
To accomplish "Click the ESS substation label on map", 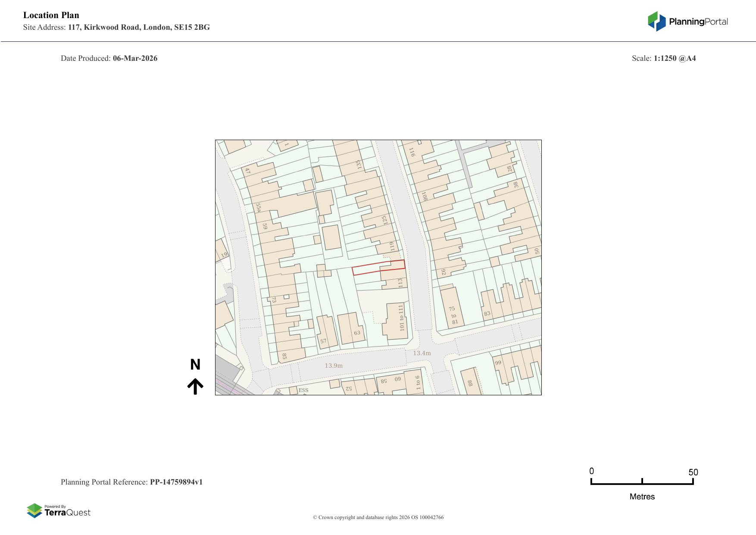I will click(x=303, y=390).
